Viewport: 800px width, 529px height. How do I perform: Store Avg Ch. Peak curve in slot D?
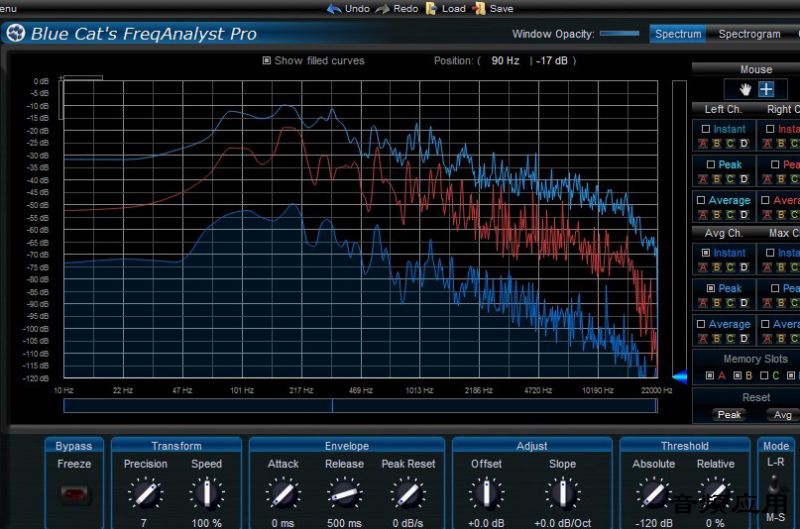click(x=744, y=303)
